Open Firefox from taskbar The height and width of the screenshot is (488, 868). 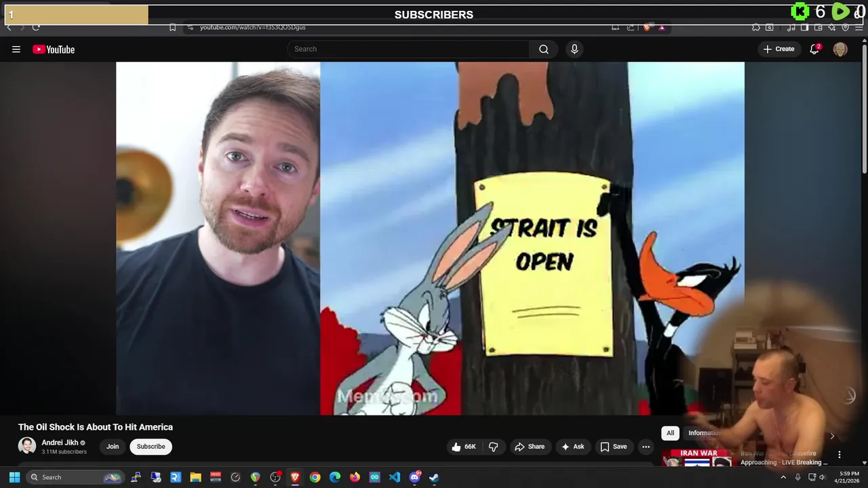[355, 477]
